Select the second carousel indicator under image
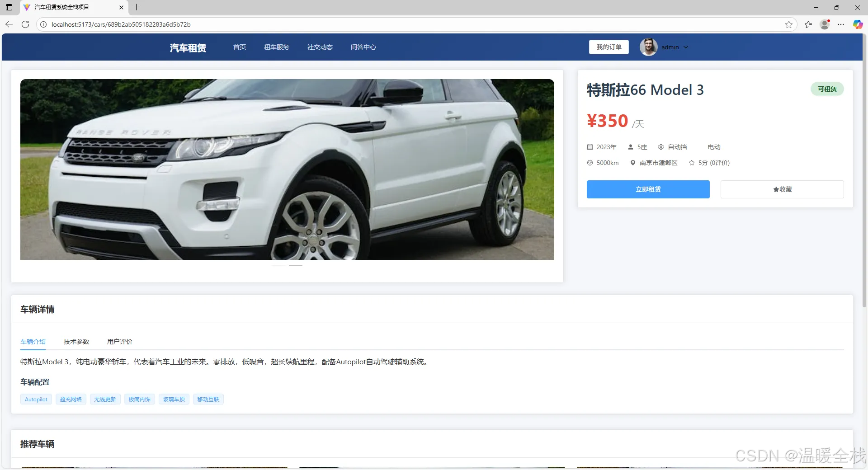868x470 pixels. 296,266
